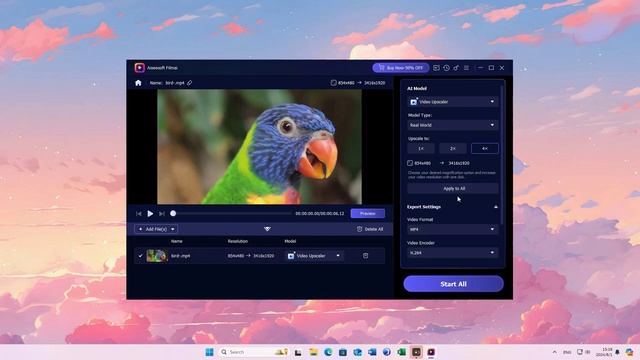Show hidden system tray icons
Viewport: 640px width, 360px height.
pyautogui.click(x=554, y=352)
